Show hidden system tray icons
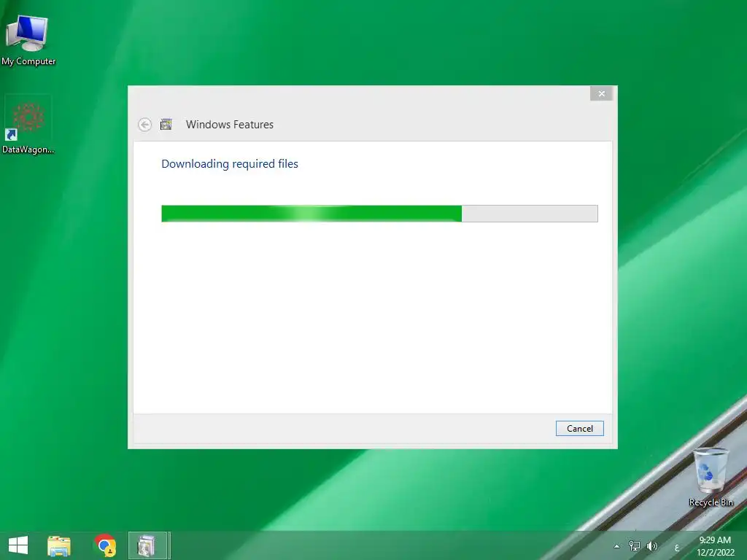The height and width of the screenshot is (560, 747). coord(616,546)
